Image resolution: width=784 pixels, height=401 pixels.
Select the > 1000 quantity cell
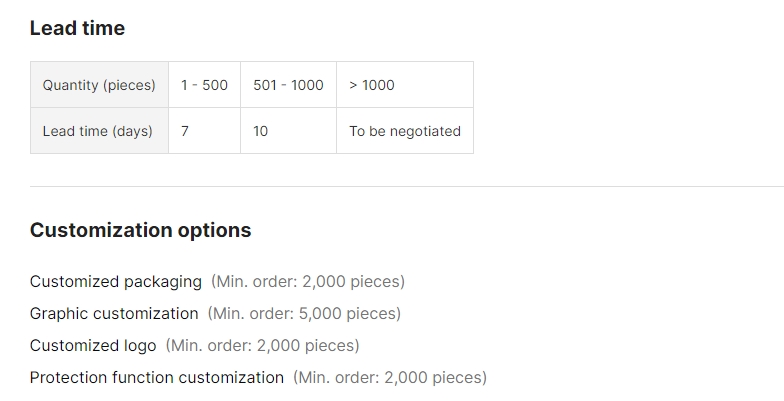point(405,84)
